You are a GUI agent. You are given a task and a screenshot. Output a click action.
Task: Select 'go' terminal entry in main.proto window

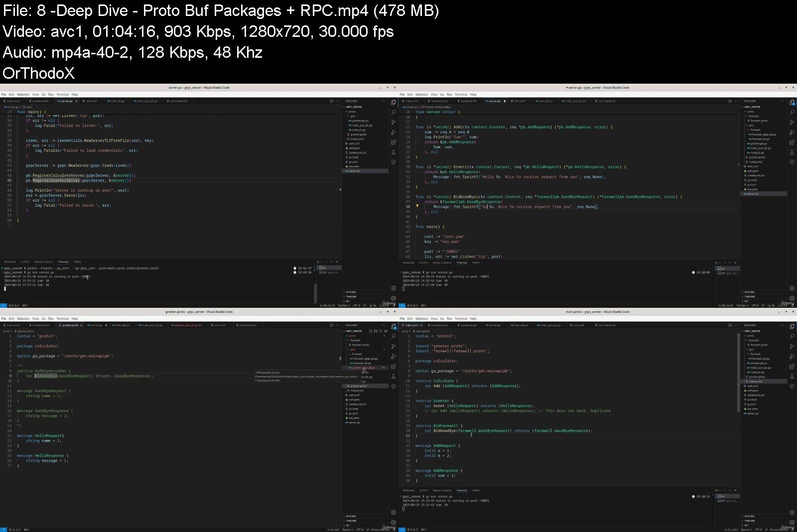point(727,496)
